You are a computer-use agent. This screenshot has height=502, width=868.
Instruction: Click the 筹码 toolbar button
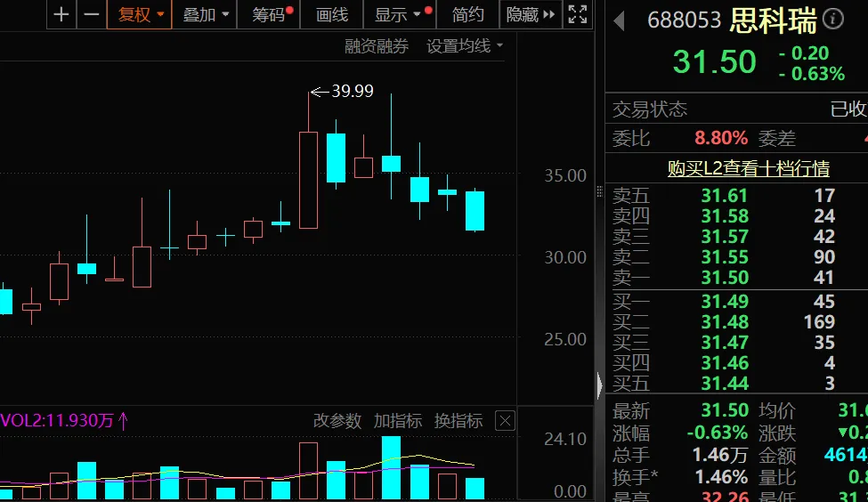(x=269, y=15)
